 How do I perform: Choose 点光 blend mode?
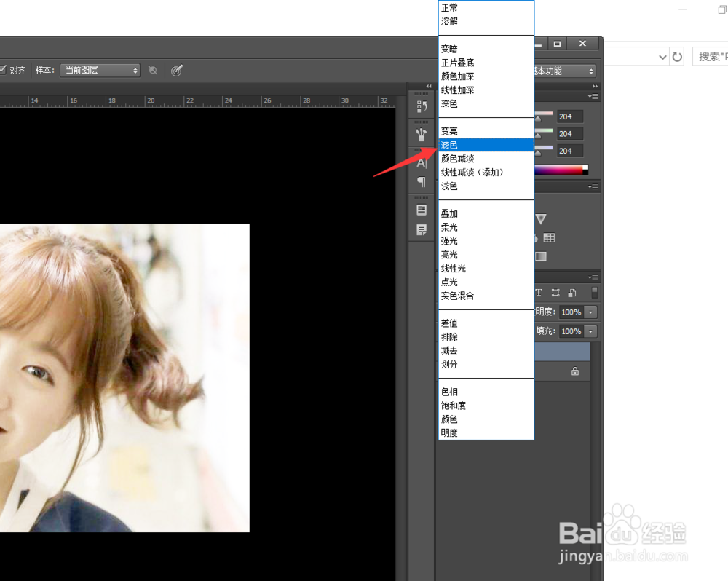click(x=486, y=282)
